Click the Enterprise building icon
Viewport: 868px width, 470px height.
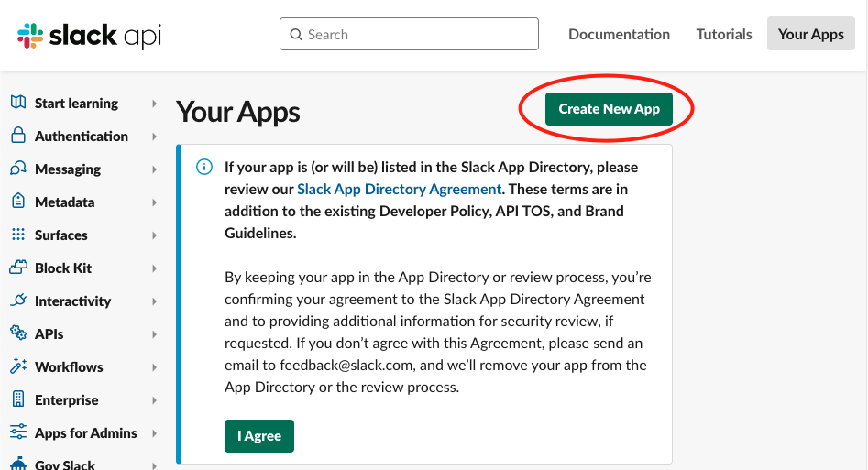point(18,399)
